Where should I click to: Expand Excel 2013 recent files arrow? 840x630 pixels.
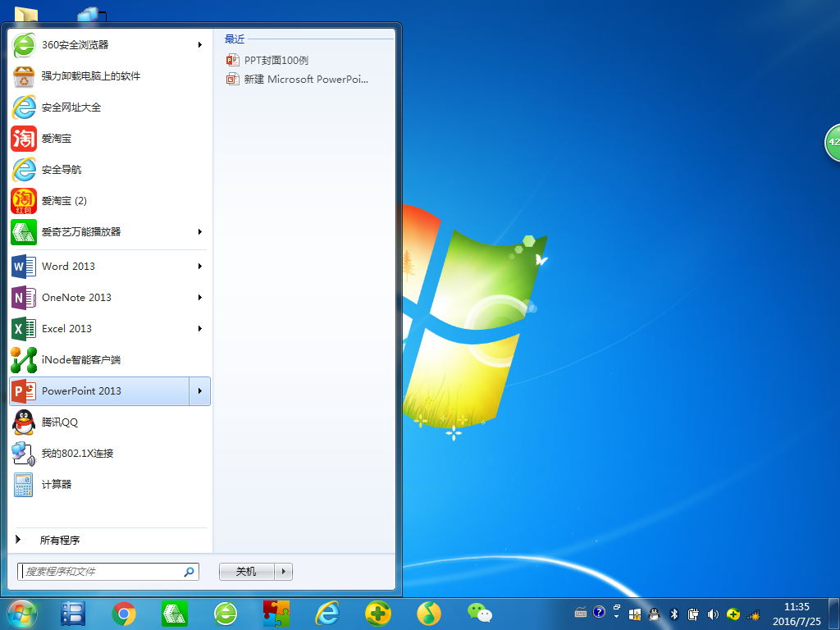click(x=200, y=328)
